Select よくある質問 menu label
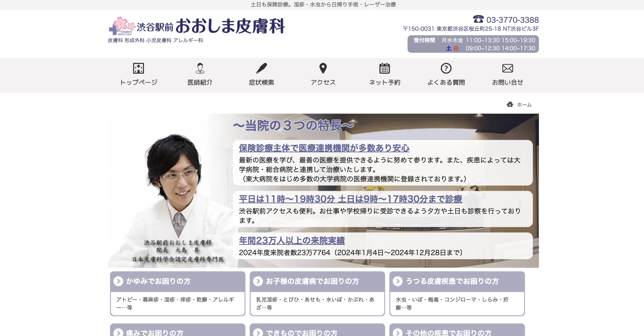The height and width of the screenshot is (336, 644). pyautogui.click(x=446, y=82)
